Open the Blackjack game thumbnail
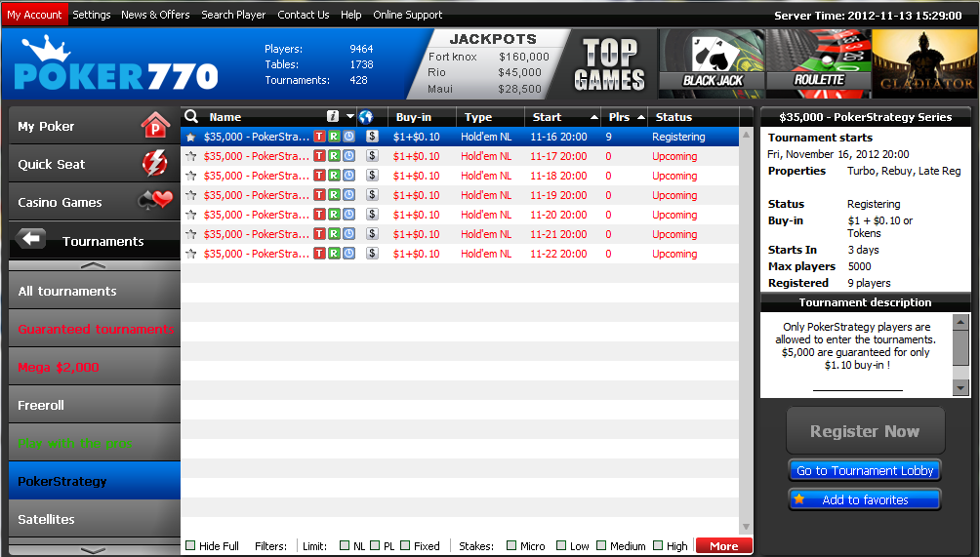The height and width of the screenshot is (557, 980). 713,63
